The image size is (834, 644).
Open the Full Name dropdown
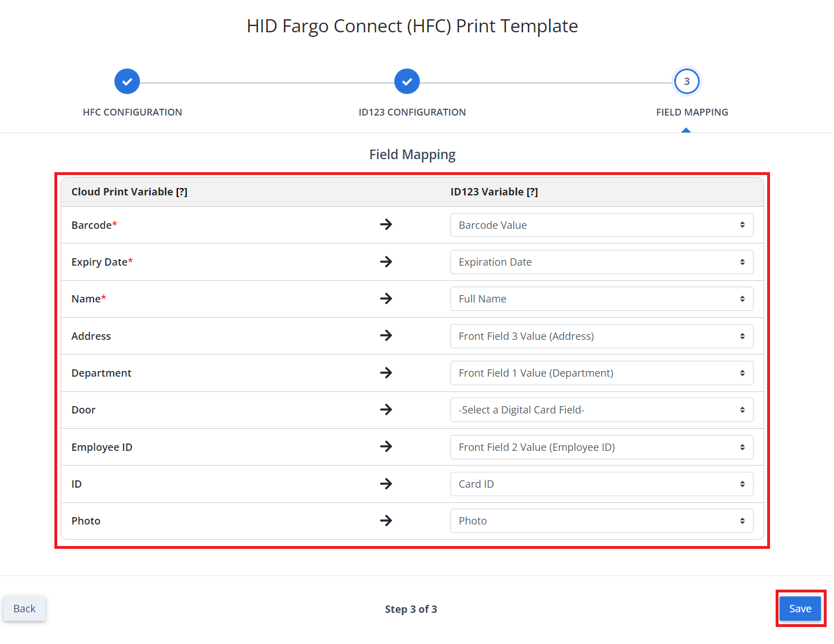(x=602, y=298)
